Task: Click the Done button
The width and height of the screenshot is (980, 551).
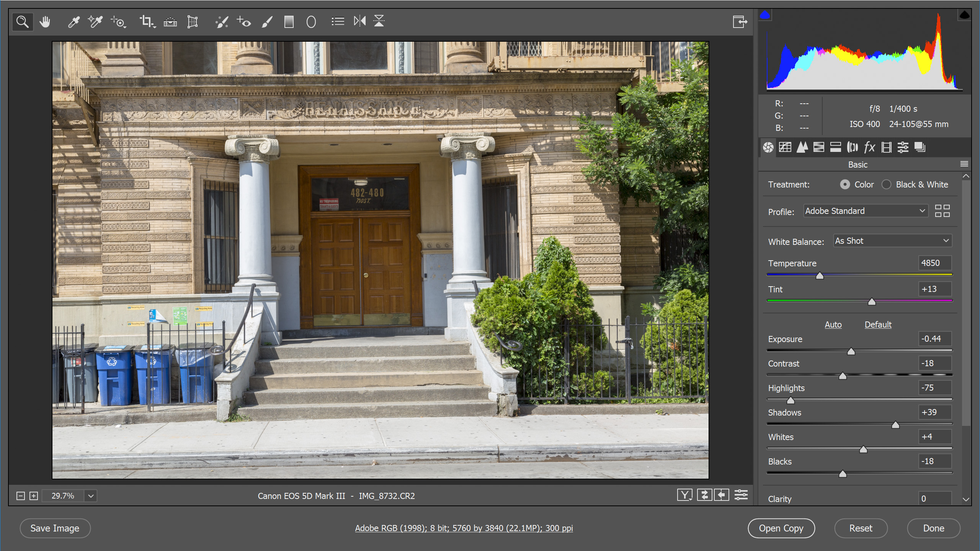Action: pyautogui.click(x=934, y=528)
